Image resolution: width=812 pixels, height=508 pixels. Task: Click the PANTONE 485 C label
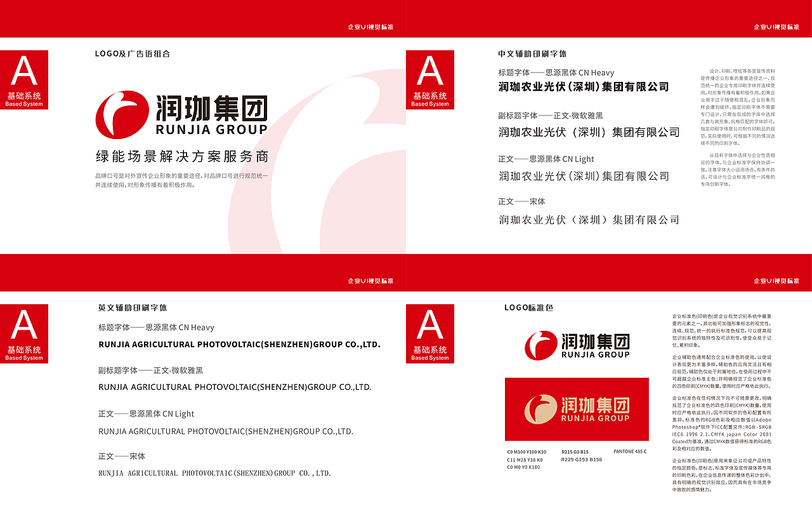pyautogui.click(x=630, y=452)
